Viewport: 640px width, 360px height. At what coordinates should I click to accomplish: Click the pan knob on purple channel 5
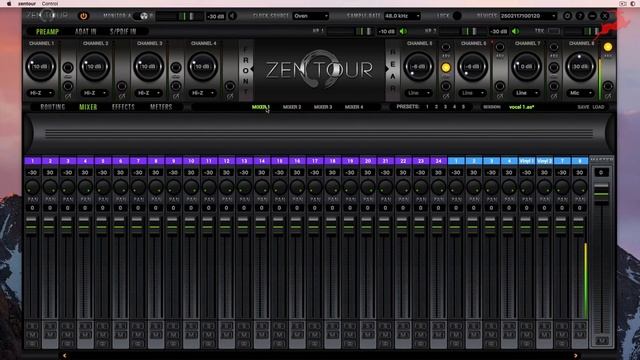click(103, 188)
